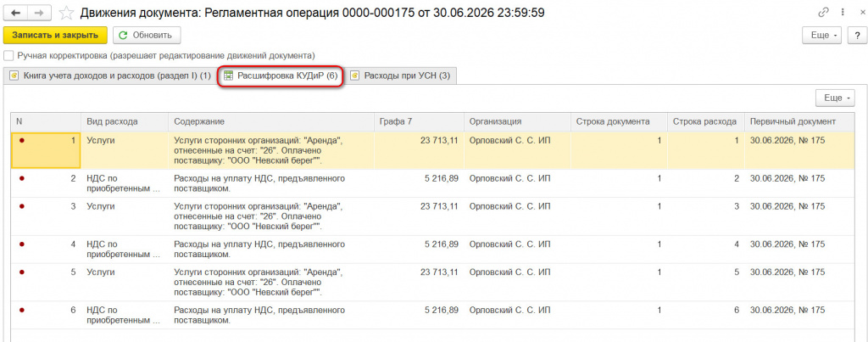This screenshot has height=342, width=868.
Task: Click 'НДС по приобретенным' cell in row 2
Action: (125, 183)
